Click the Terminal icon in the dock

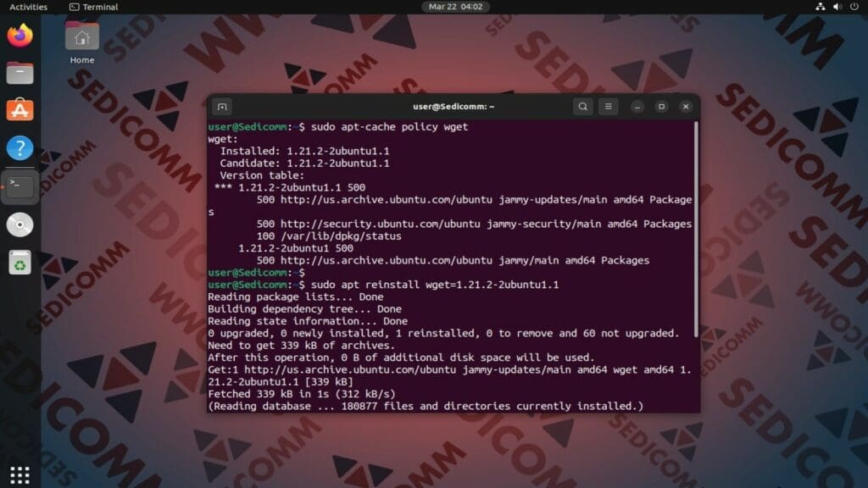click(x=20, y=187)
